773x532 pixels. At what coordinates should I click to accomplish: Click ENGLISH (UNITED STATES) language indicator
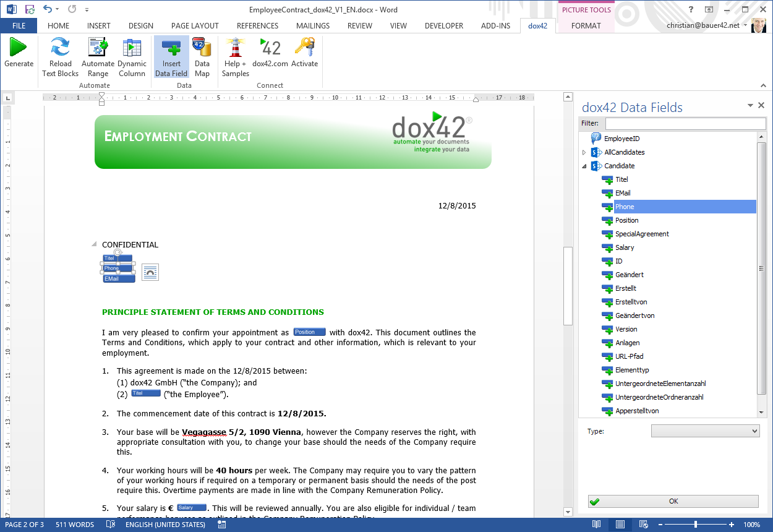tap(165, 525)
